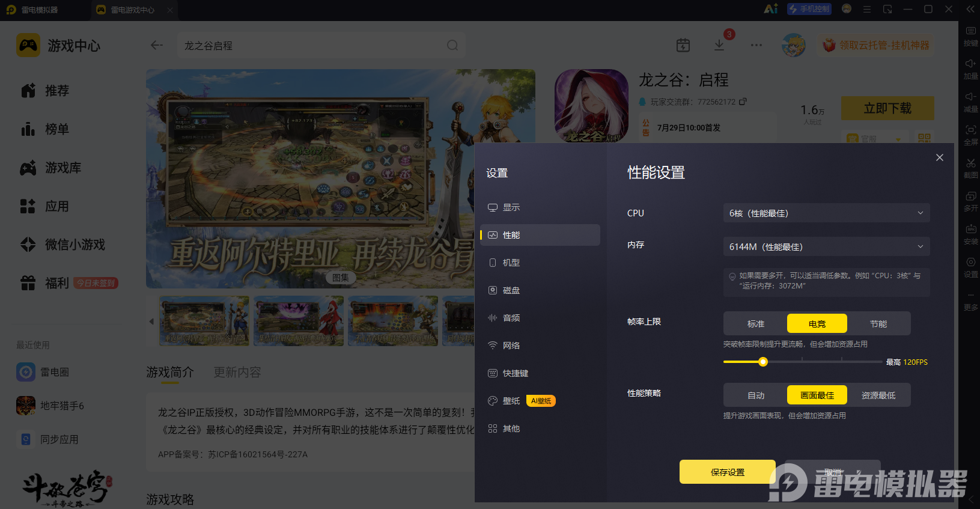Go to 应用 in Game Center sidebar

coord(45,206)
